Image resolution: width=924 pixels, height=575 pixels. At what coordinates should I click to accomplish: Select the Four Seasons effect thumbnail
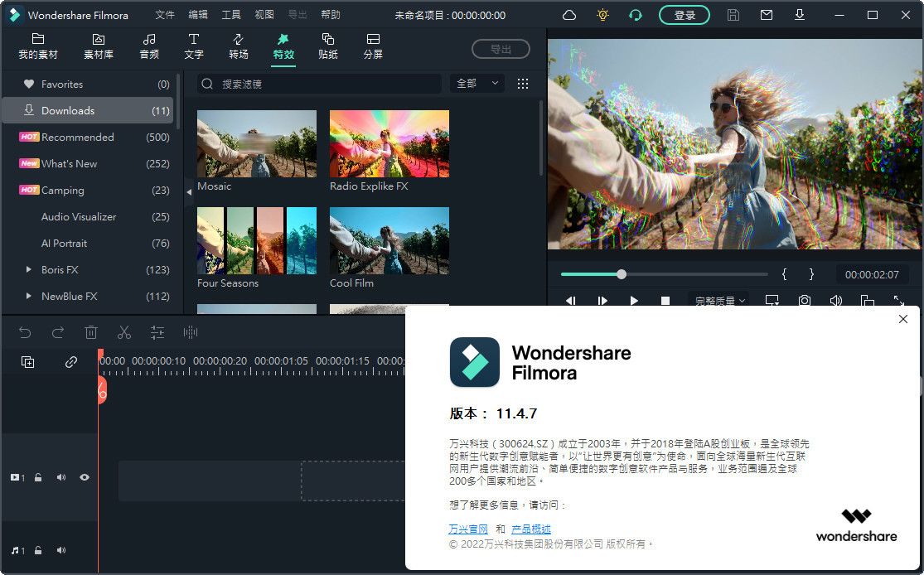click(257, 240)
